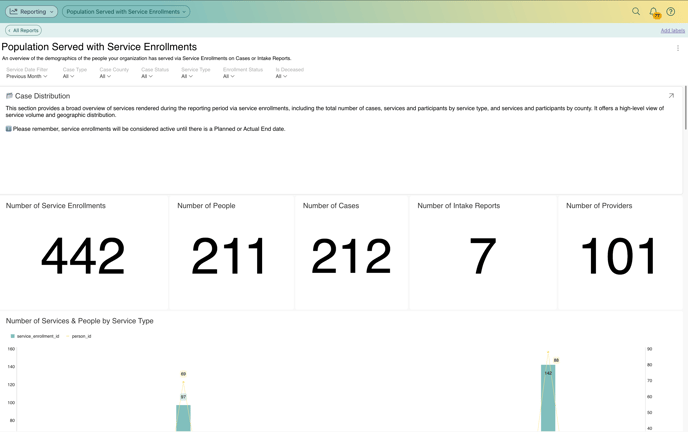Open the help question mark icon
The width and height of the screenshot is (688, 432).
[x=671, y=12]
